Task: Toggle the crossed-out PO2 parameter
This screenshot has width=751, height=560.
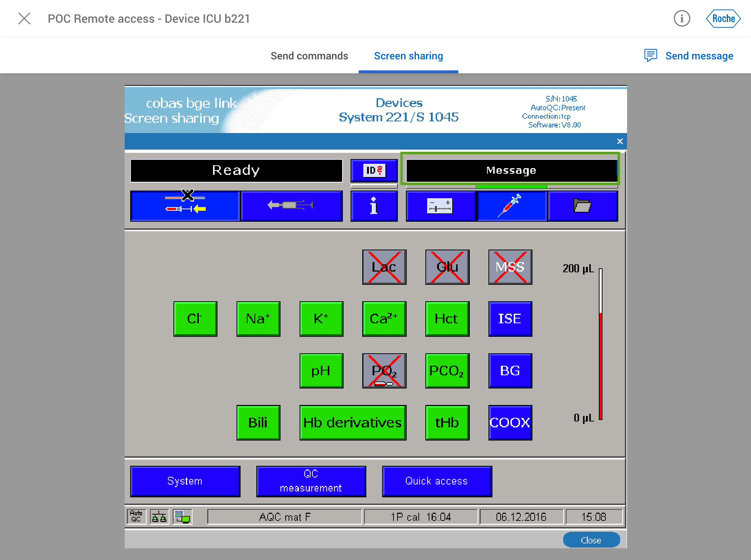Action: pos(384,371)
